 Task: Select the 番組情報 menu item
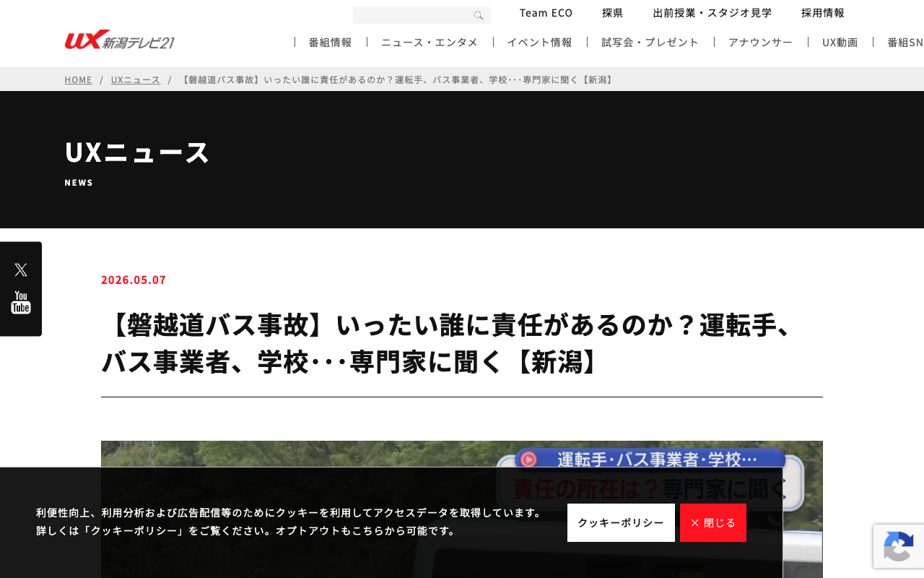330,42
